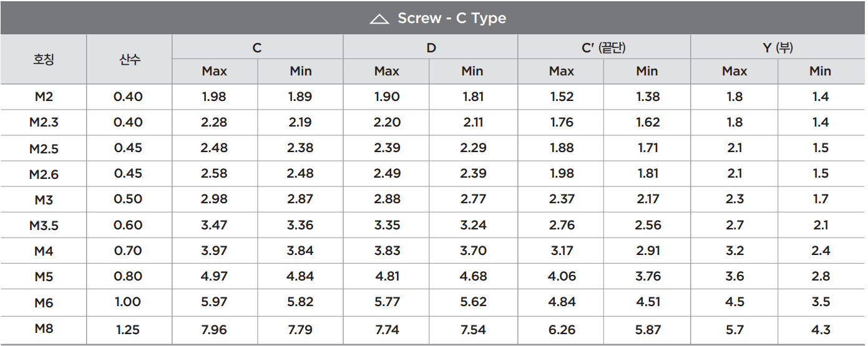The image size is (868, 346).
Task: Click the C′ (끝단) group header
Action: click(x=603, y=47)
